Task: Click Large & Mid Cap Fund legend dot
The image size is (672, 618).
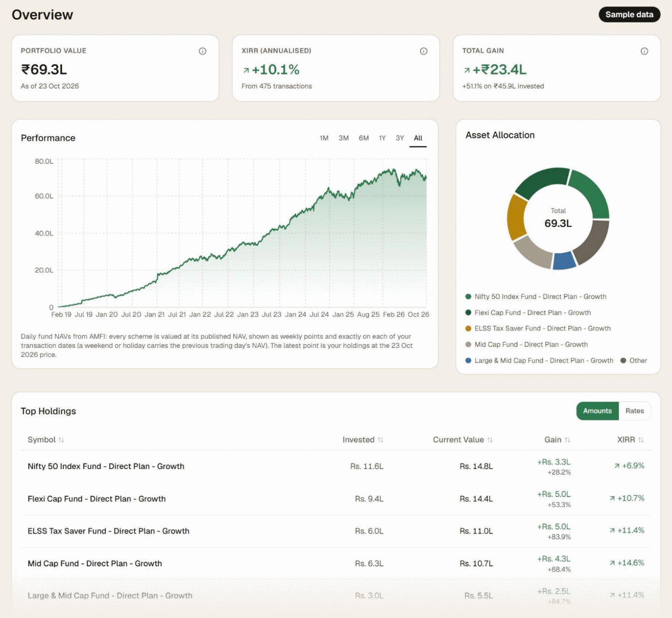Action: 468,360
